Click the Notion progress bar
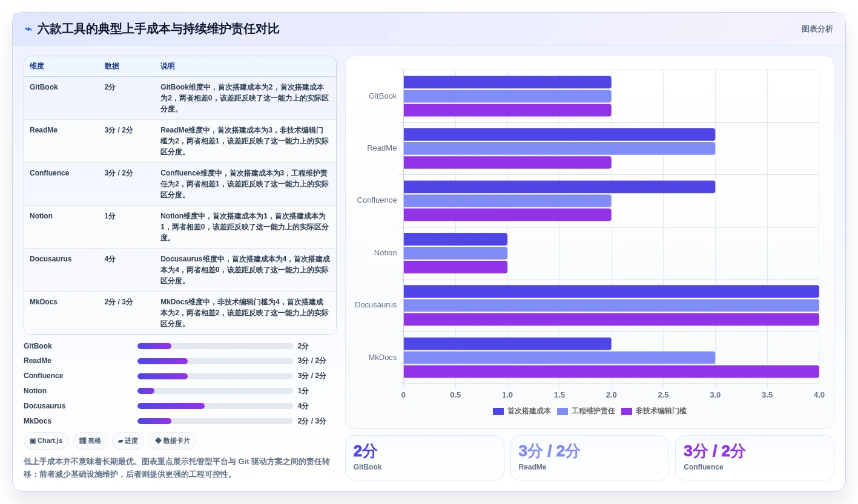This screenshot has width=858, height=504. pos(215,391)
